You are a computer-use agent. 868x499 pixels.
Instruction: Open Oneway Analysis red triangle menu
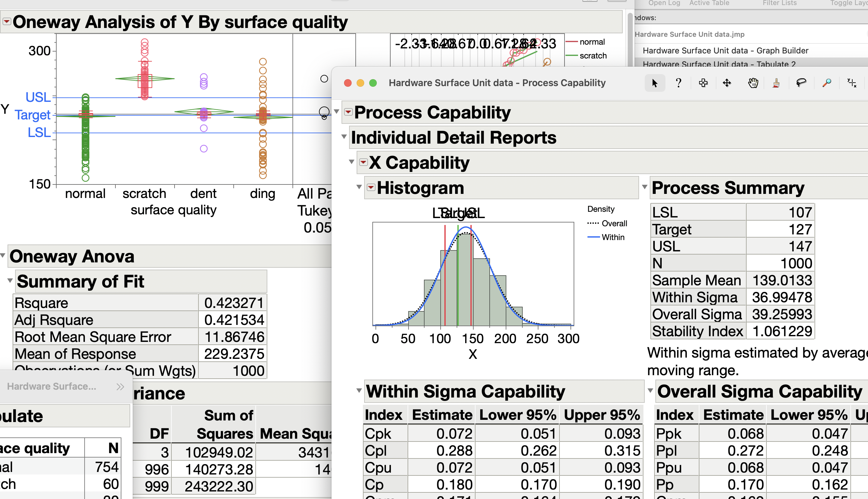coord(7,22)
